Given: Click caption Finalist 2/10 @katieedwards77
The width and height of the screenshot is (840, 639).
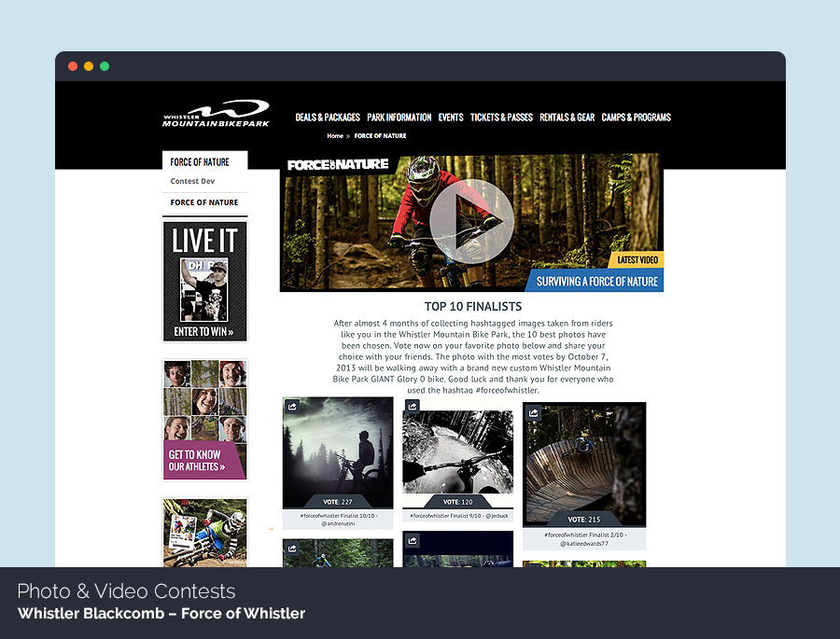Looking at the screenshot, I should [584, 539].
